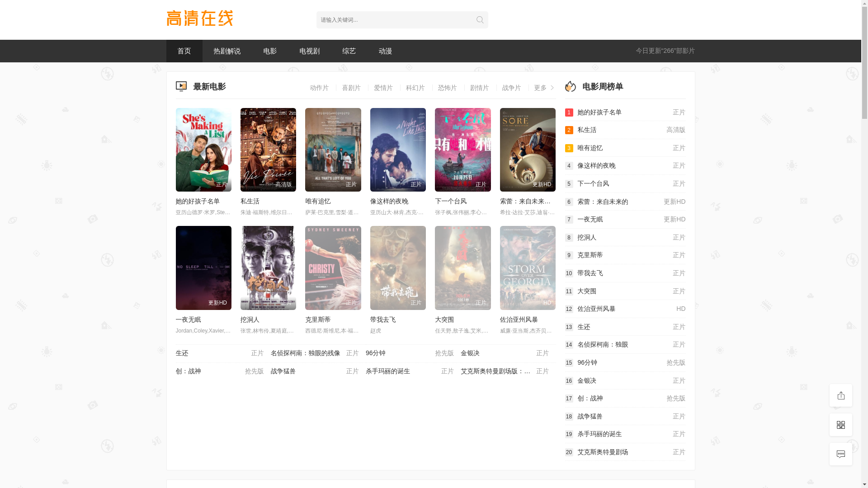Open the 下一个台风 movie poster

(463, 150)
